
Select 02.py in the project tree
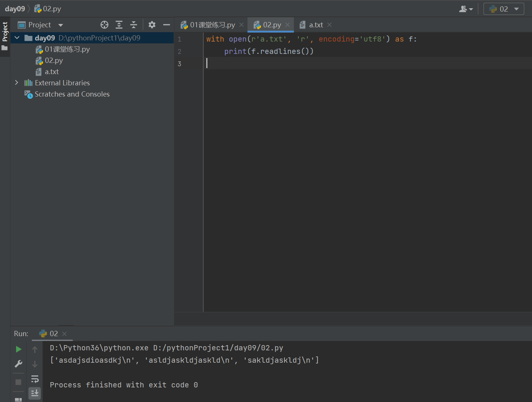[x=54, y=61]
